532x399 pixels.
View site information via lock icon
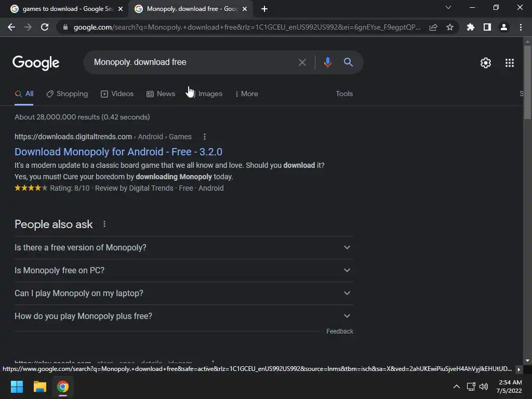point(65,27)
